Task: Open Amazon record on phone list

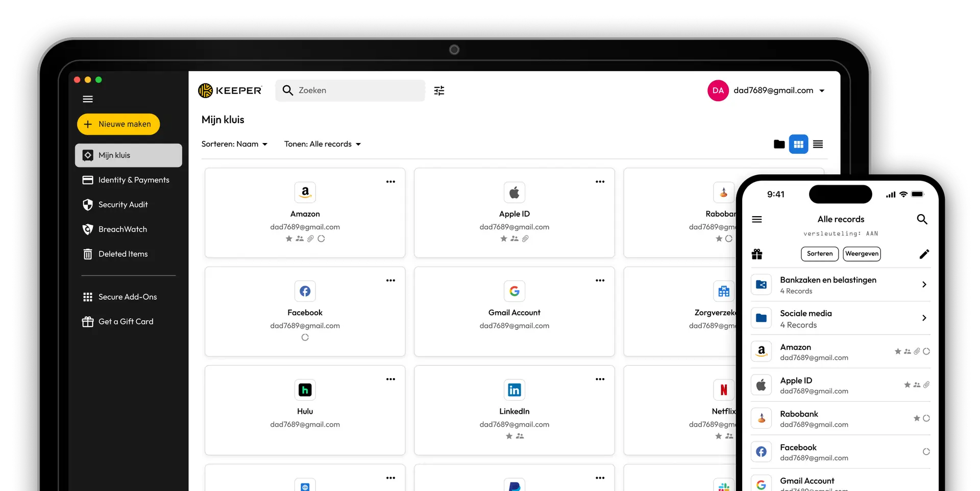Action: click(x=840, y=352)
